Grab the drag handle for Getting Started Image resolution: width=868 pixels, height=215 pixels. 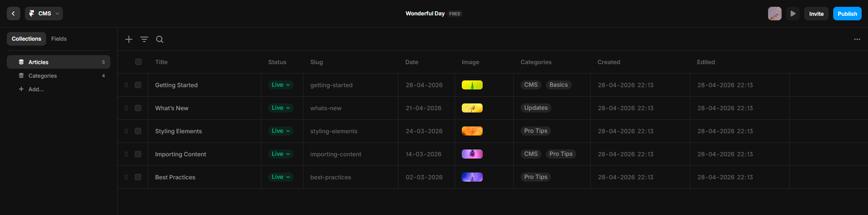(126, 85)
